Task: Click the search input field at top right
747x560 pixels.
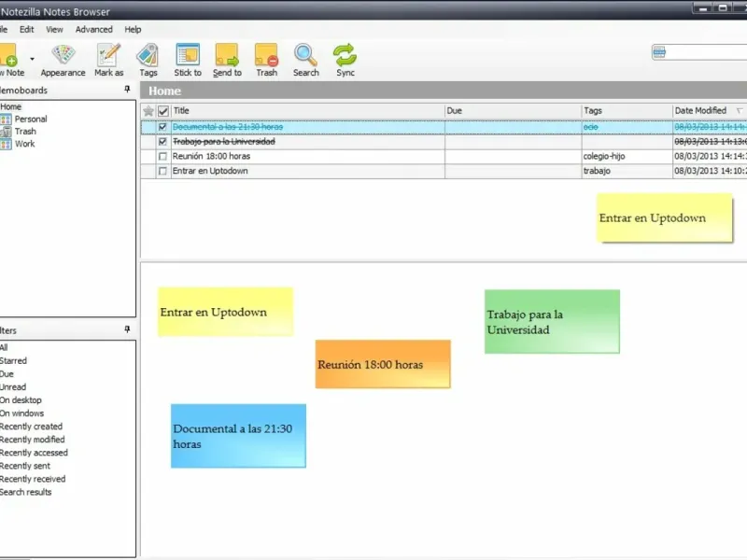Action: 708,52
